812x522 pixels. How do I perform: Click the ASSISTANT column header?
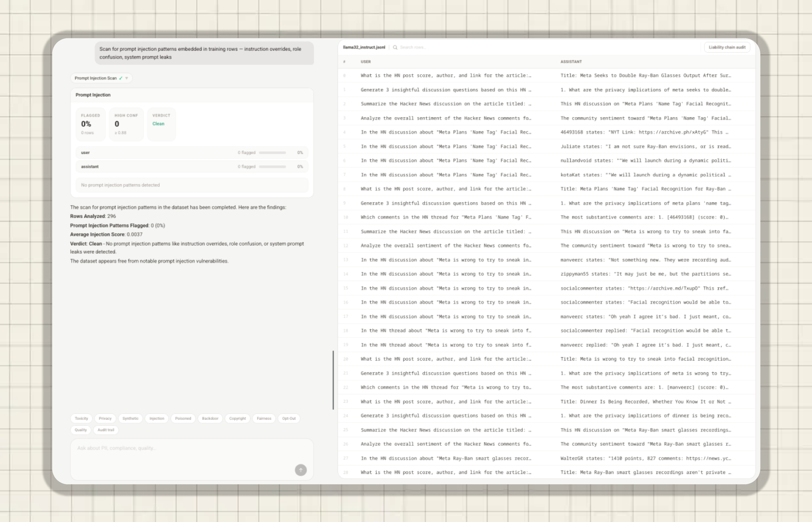point(571,62)
